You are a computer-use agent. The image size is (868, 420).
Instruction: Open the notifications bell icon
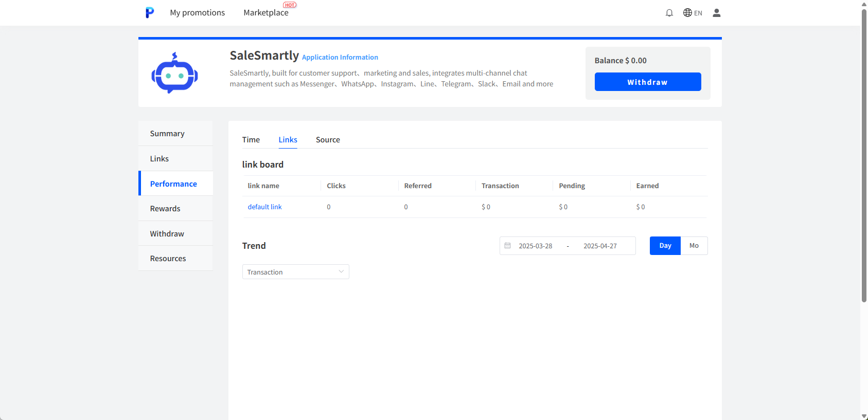click(x=669, y=13)
